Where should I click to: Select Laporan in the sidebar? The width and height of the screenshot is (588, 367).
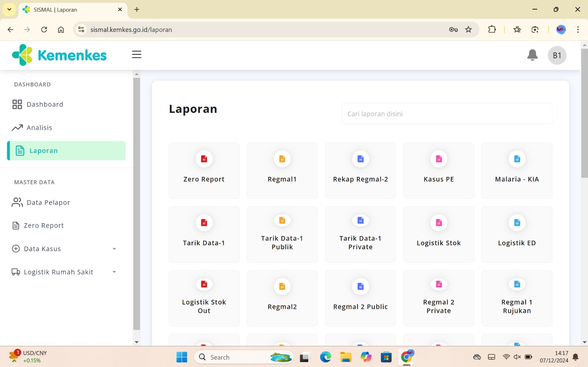point(66,151)
